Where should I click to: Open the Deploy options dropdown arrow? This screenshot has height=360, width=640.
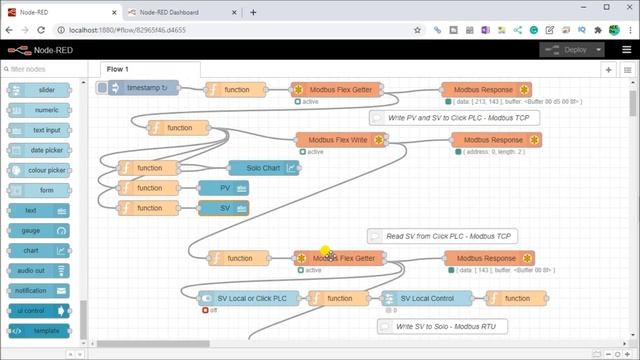click(x=598, y=50)
